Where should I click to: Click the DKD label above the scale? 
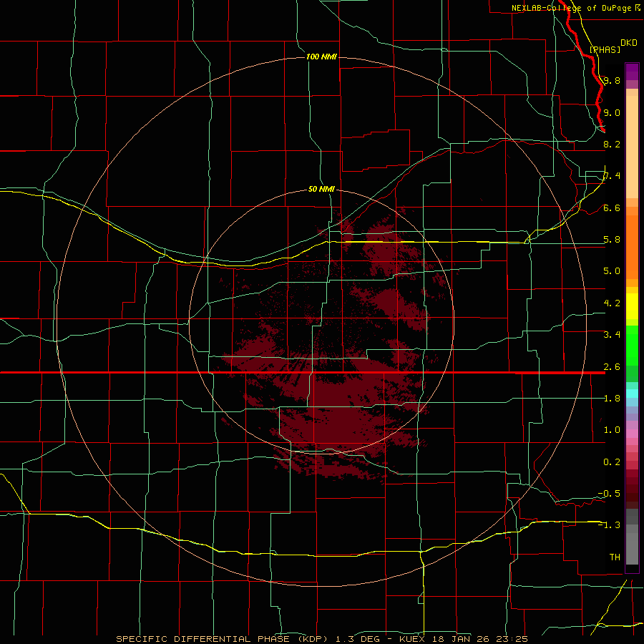(628, 42)
